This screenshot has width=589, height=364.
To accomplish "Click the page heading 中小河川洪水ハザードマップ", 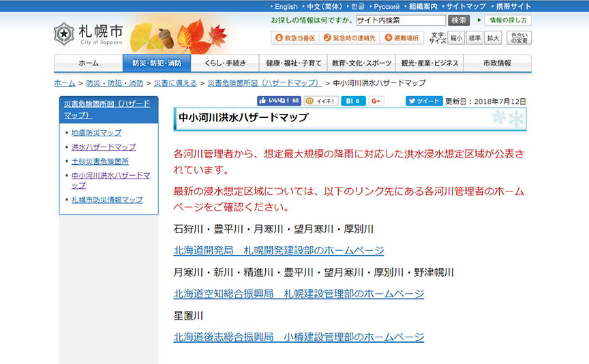I will 243,117.
